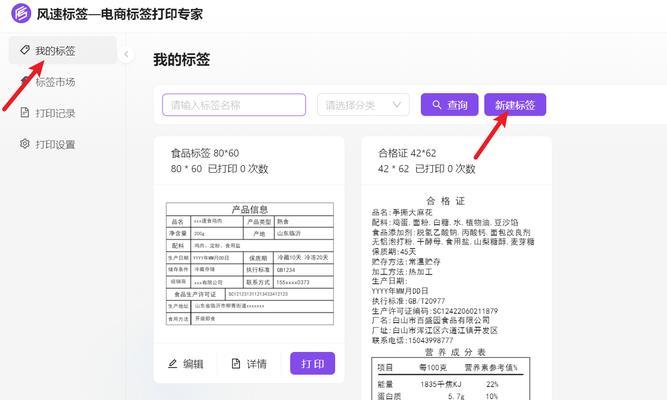Click the 新建标签 button
Screen dimensions: 667x400
click(515, 105)
